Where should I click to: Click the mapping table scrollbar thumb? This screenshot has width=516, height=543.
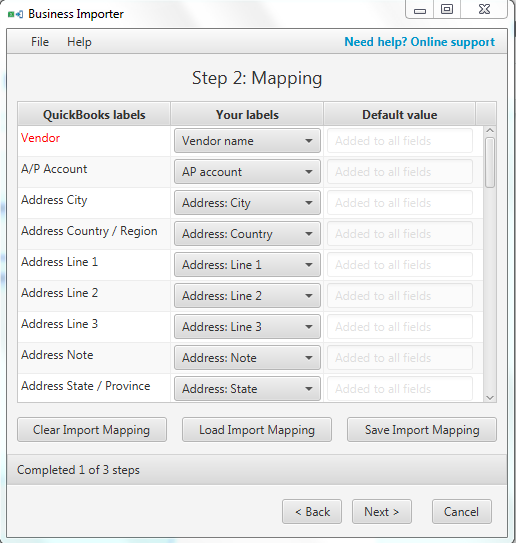tap(490, 162)
